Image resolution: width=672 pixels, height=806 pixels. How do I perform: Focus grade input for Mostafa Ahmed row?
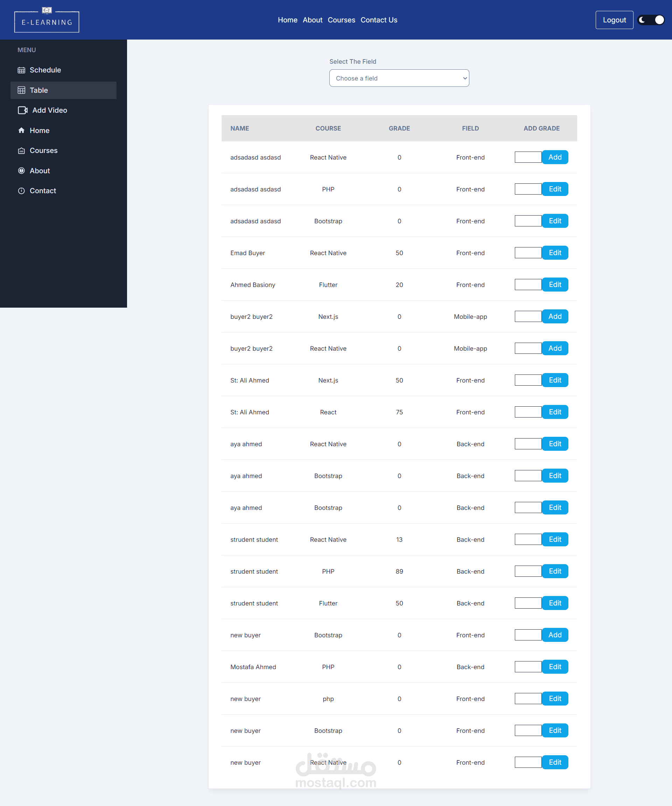coord(528,667)
